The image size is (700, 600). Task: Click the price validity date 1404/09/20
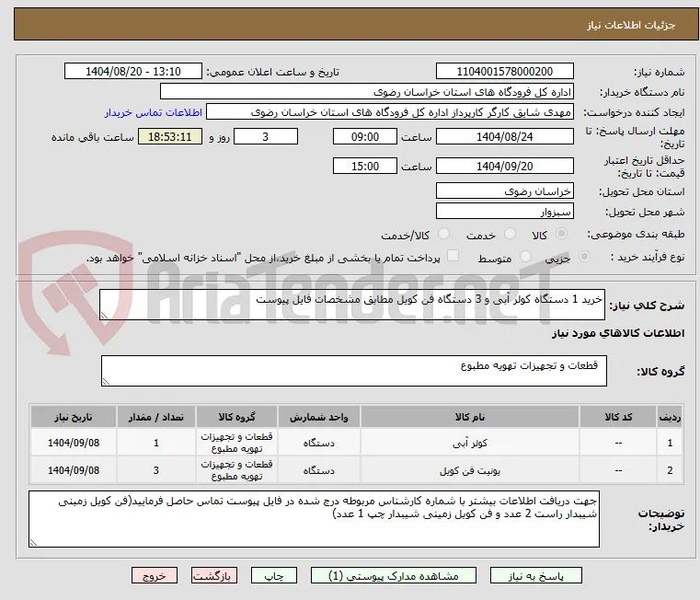504,167
